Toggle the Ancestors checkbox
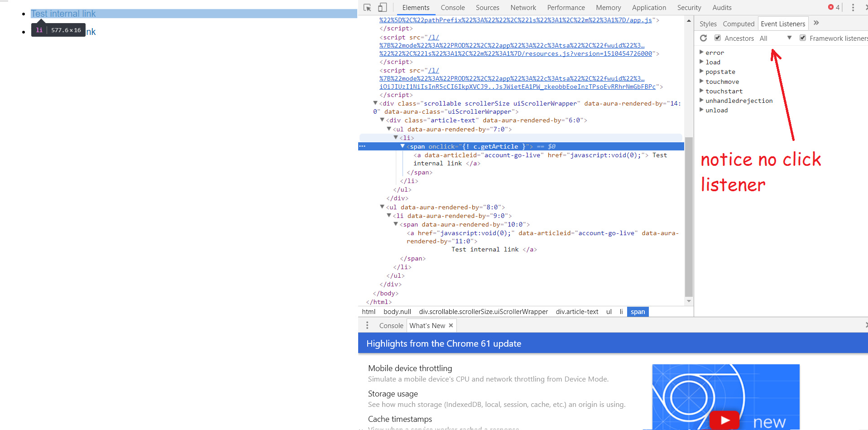This screenshot has width=868, height=430. point(718,38)
